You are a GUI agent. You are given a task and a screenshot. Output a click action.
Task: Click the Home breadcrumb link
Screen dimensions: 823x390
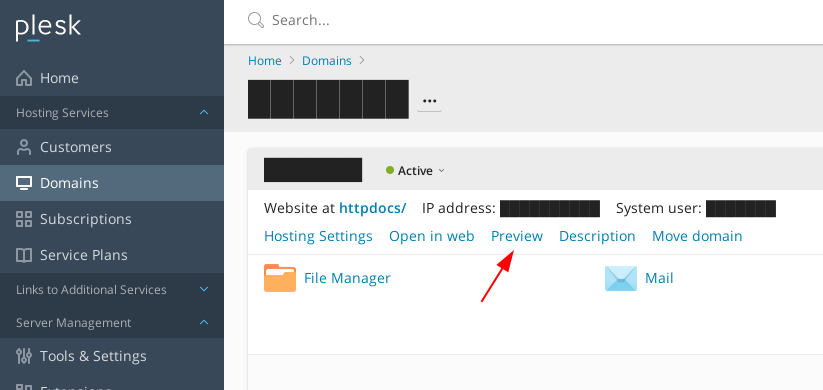point(265,61)
